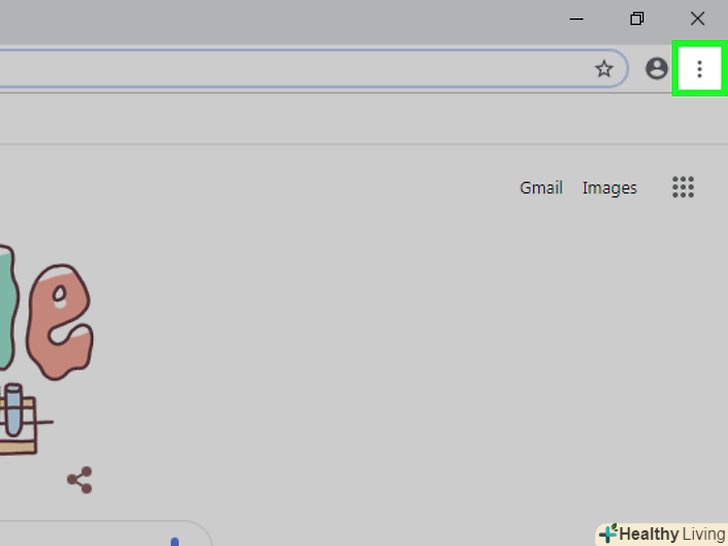Open Google Images link
The image size is (728, 546).
pyautogui.click(x=610, y=188)
